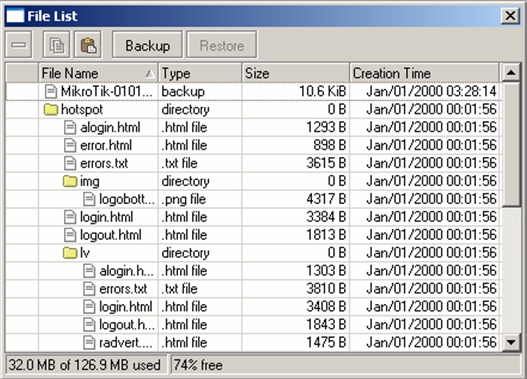Viewport: 527px width, 379px height.
Task: Click the 3384 B login.html file icon
Action: pyautogui.click(x=70, y=217)
